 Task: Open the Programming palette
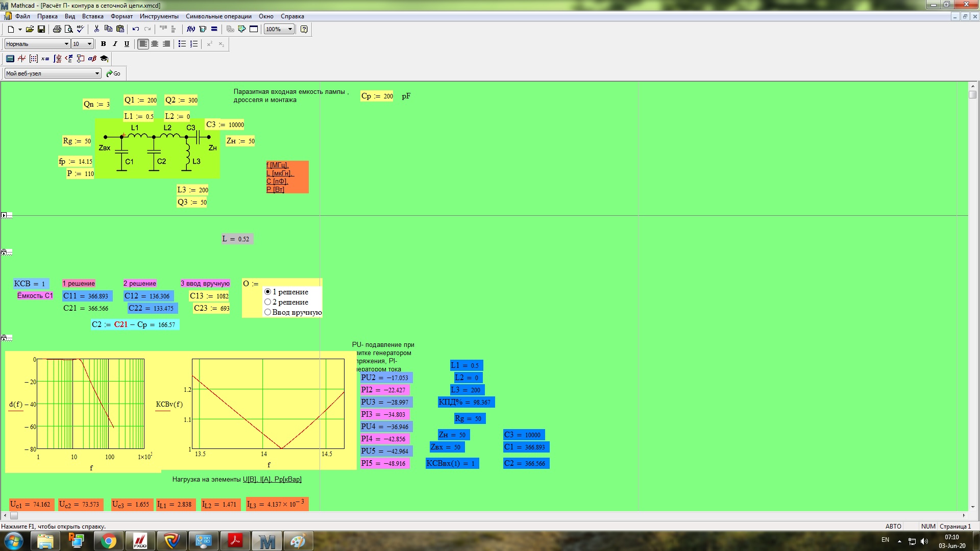pos(81,59)
